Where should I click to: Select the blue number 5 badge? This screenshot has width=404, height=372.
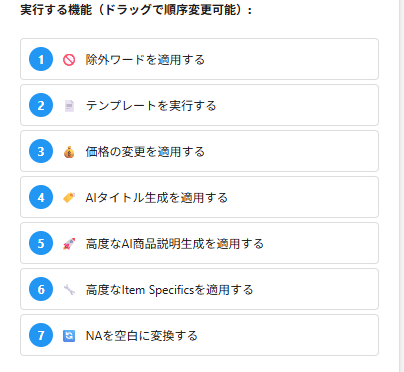pyautogui.click(x=41, y=243)
